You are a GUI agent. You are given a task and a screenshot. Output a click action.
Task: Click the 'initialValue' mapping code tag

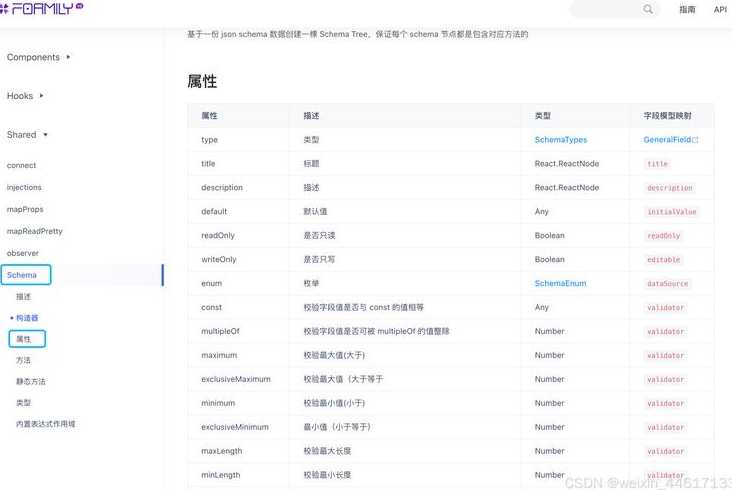click(671, 212)
